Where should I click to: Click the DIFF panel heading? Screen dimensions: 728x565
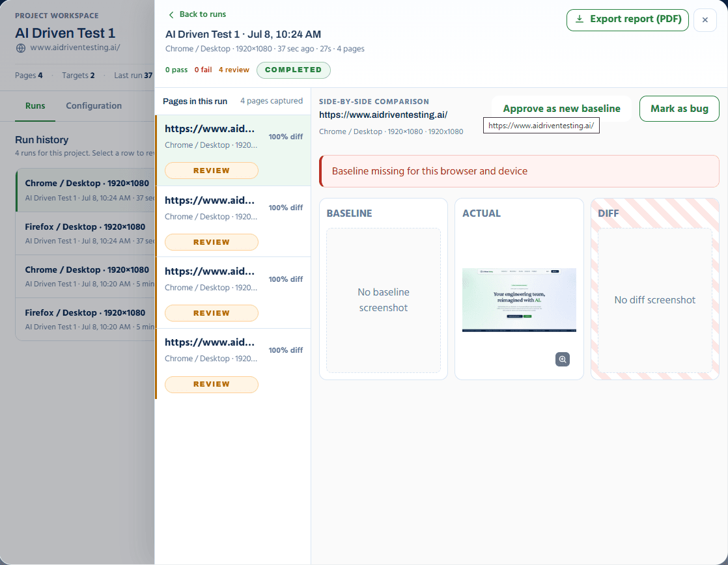[608, 214]
